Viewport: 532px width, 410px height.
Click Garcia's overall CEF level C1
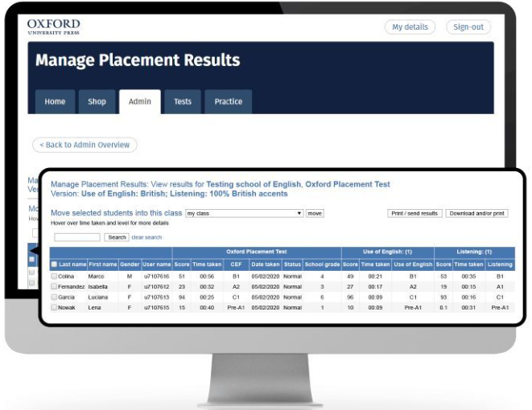[236, 297]
